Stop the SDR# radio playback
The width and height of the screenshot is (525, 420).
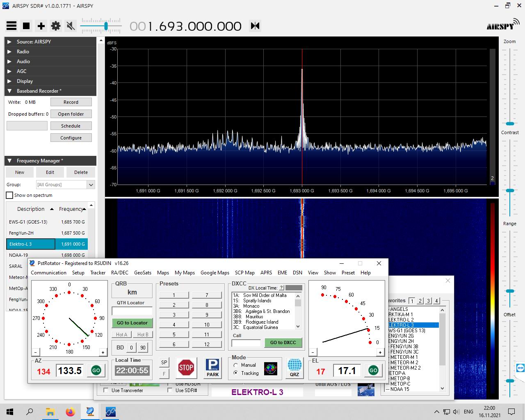26,26
